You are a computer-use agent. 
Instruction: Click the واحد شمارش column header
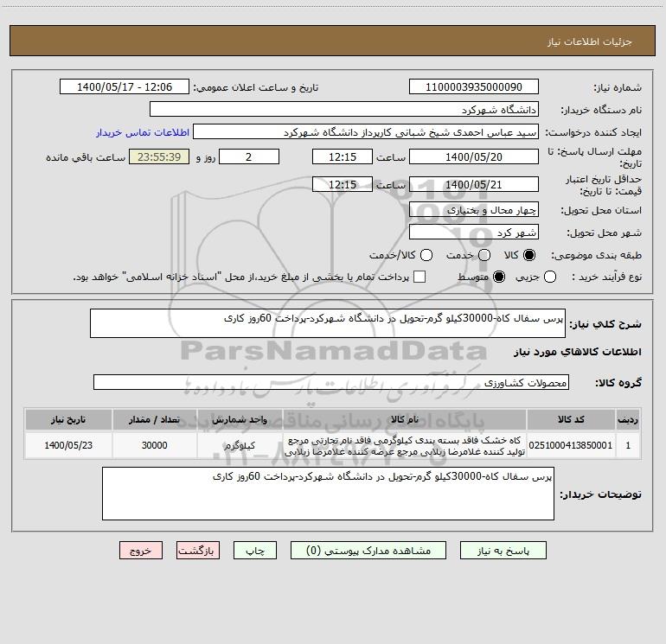pos(240,419)
